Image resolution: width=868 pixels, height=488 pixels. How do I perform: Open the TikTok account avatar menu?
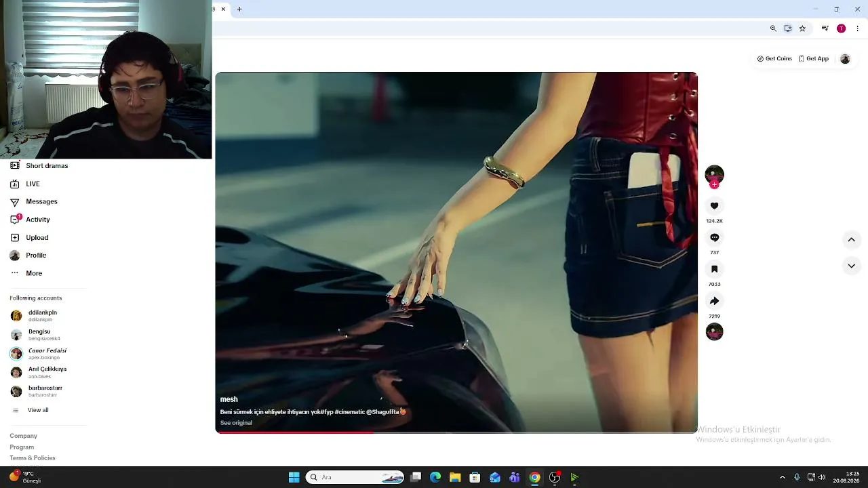(845, 59)
